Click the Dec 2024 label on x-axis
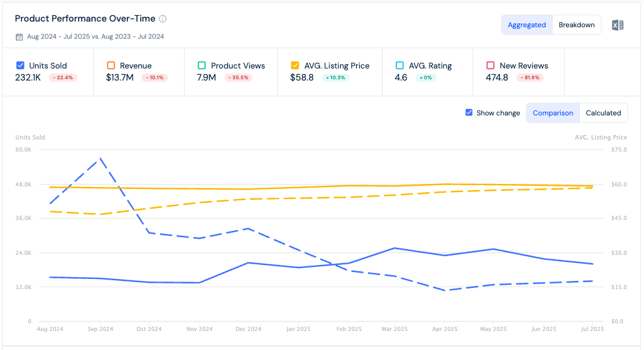Image resolution: width=644 pixels, height=350 pixels. point(249,329)
